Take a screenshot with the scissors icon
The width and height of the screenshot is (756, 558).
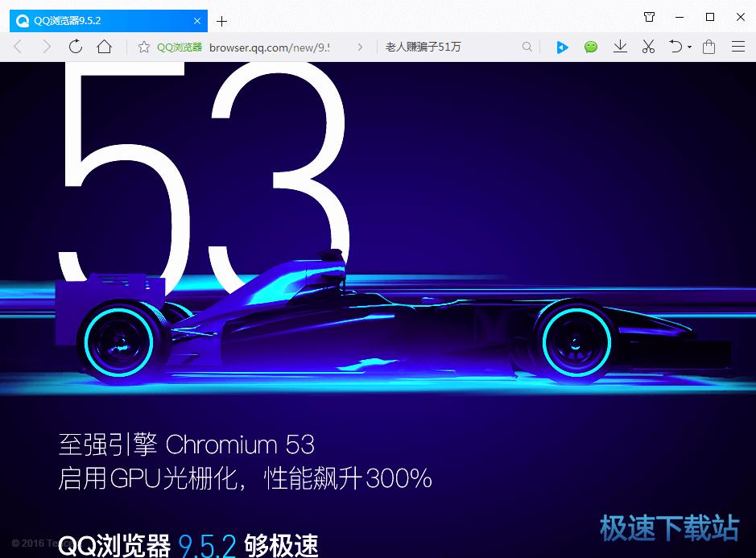click(x=649, y=46)
